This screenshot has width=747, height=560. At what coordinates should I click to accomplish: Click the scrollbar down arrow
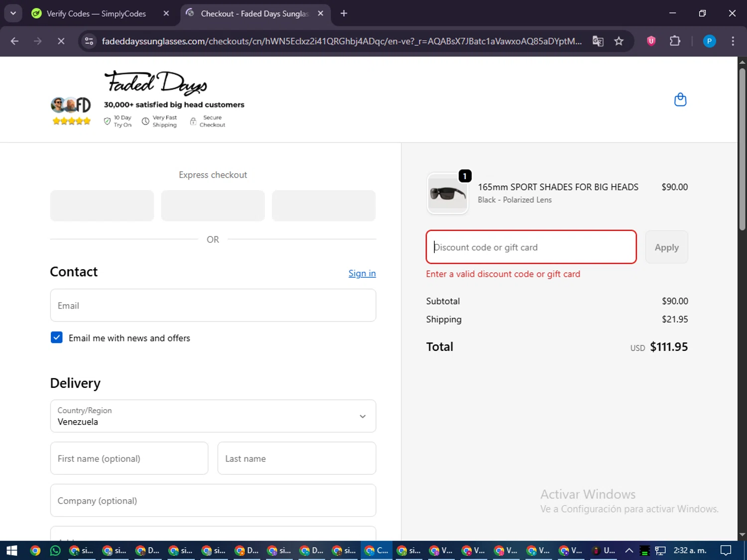[742, 535]
